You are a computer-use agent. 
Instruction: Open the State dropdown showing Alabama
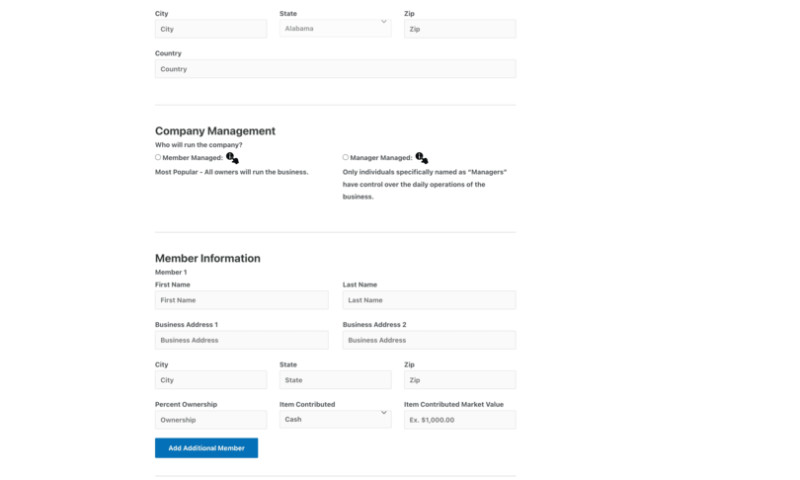coord(335,29)
